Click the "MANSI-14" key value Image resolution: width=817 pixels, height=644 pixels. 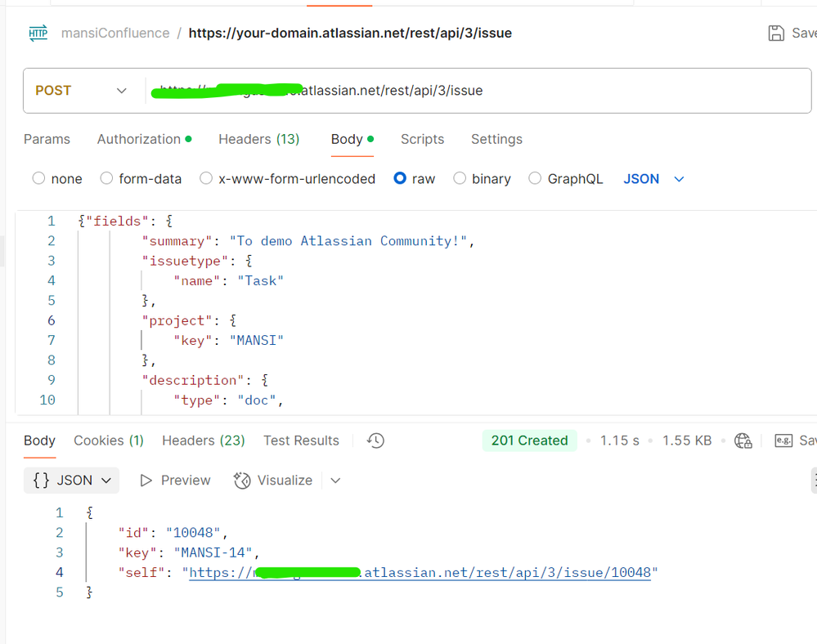[213, 552]
